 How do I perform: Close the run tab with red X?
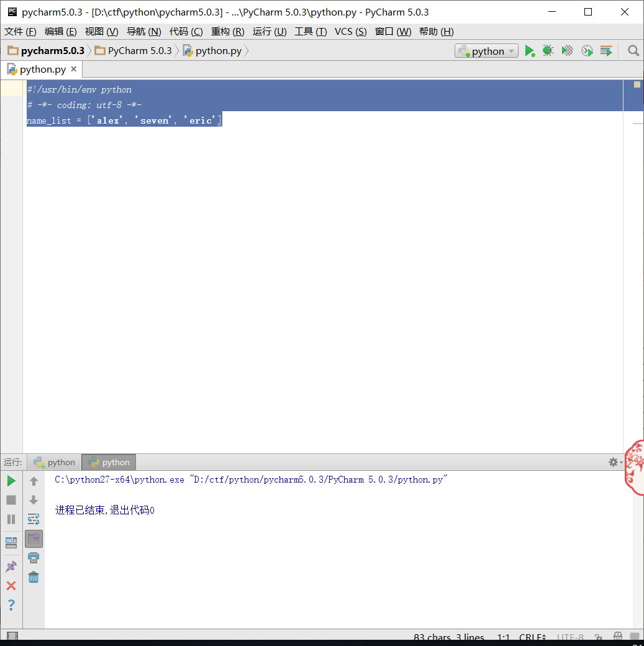point(11,585)
